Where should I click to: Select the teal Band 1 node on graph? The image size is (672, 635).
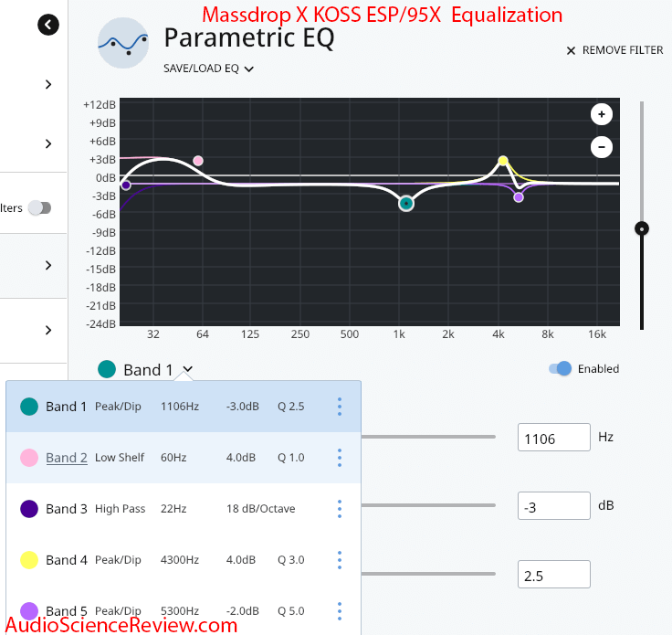(x=406, y=203)
